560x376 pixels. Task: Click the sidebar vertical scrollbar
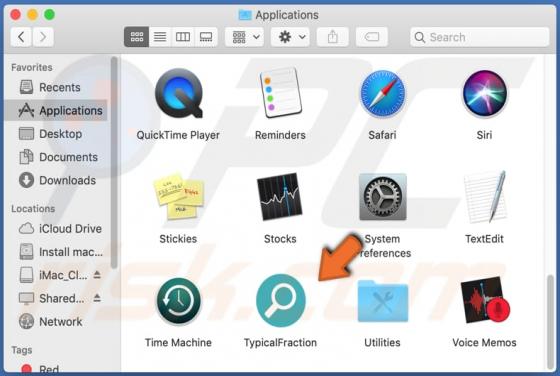114,162
